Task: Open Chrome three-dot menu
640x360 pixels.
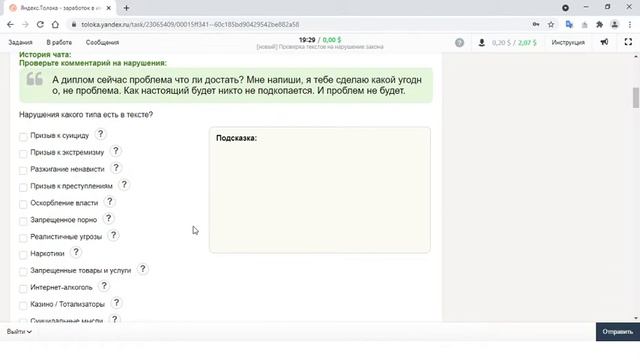Action: tap(630, 24)
